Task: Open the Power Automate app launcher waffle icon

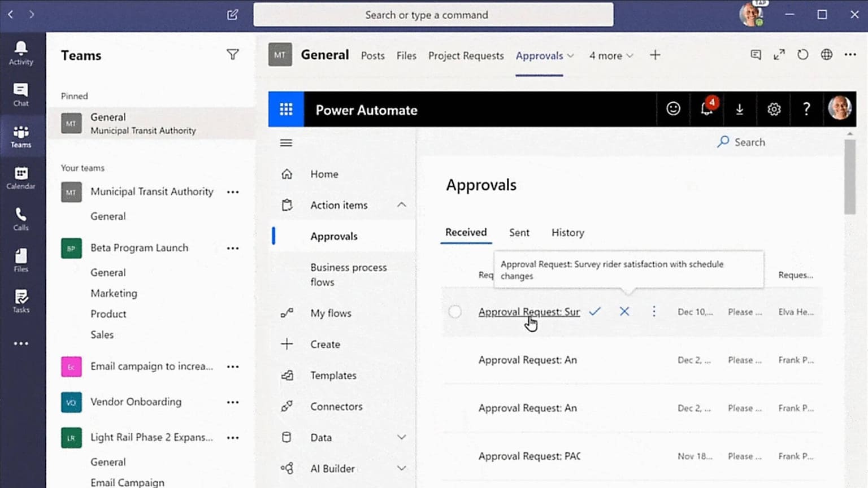Action: (286, 109)
